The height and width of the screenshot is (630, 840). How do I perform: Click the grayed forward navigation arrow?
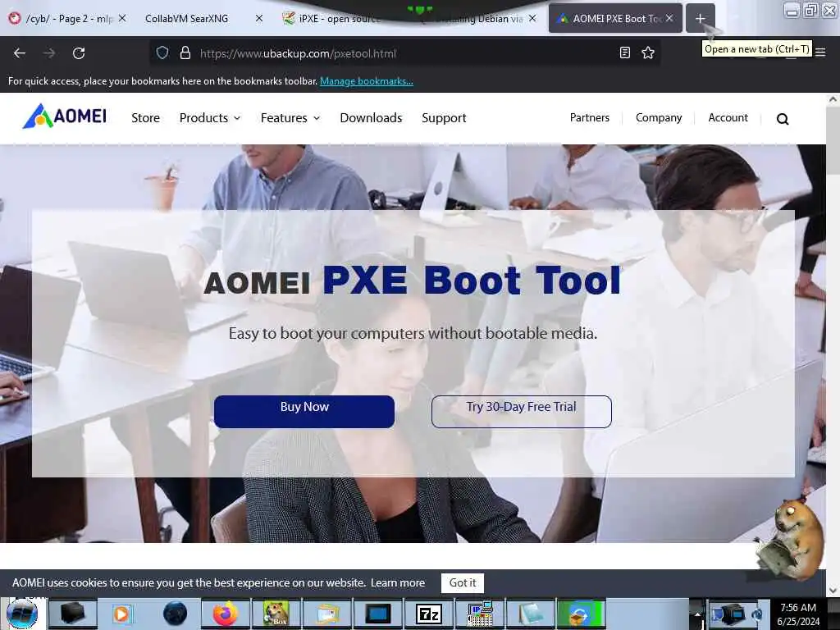point(49,53)
